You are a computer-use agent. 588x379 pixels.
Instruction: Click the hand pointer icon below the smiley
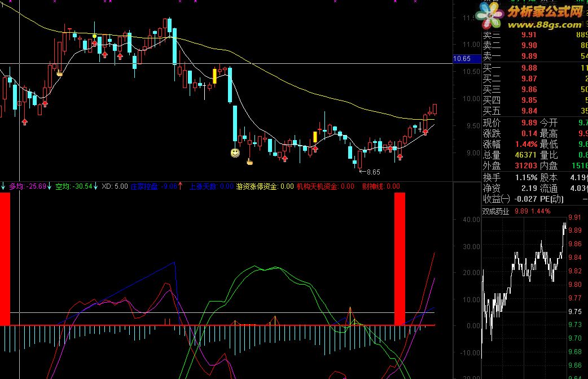click(250, 162)
